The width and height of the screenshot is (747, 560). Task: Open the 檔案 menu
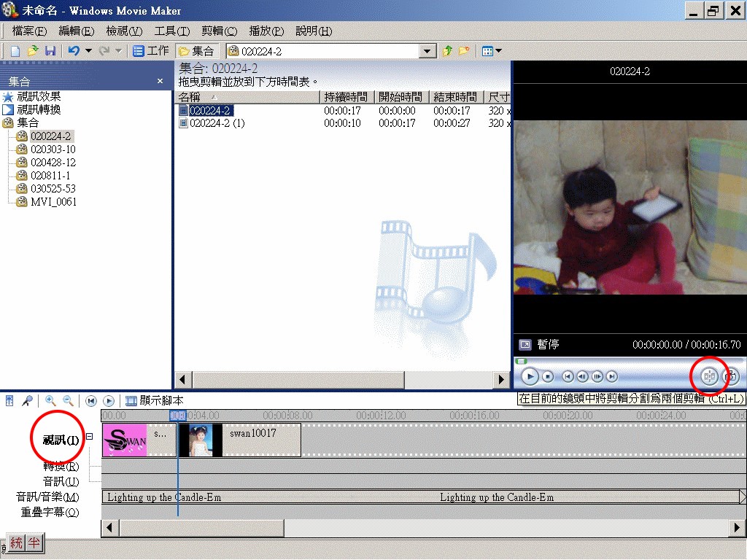tap(29, 31)
